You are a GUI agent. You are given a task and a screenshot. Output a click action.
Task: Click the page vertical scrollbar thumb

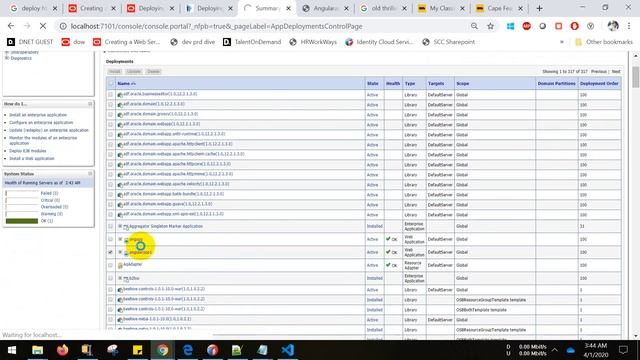(636, 77)
